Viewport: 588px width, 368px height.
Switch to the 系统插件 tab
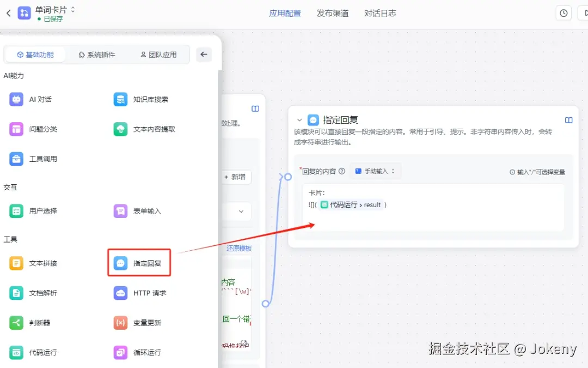97,55
